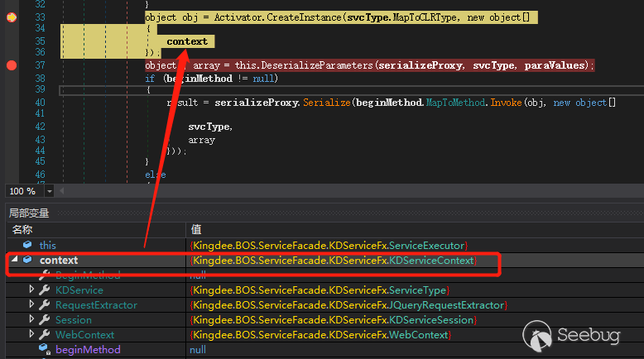644x359 pixels.
Task: Expand the KDService property row
Action: pos(31,290)
